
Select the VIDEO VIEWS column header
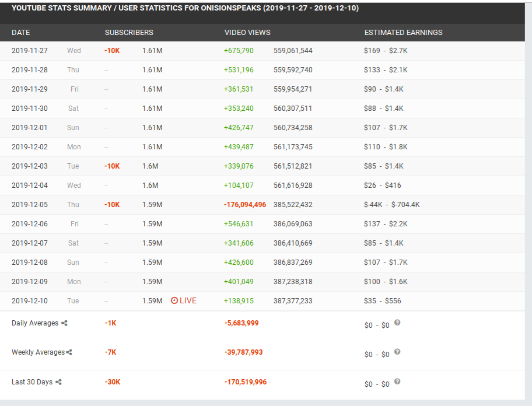(x=247, y=33)
